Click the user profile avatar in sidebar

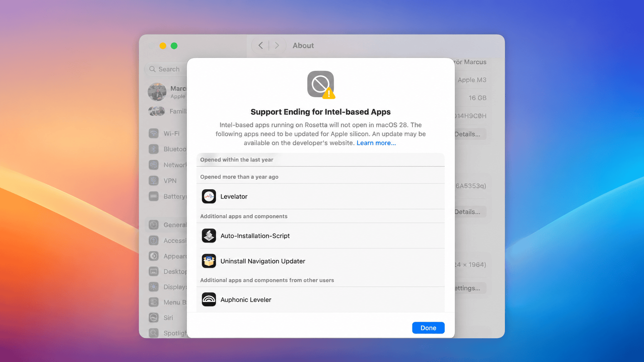[x=157, y=92]
